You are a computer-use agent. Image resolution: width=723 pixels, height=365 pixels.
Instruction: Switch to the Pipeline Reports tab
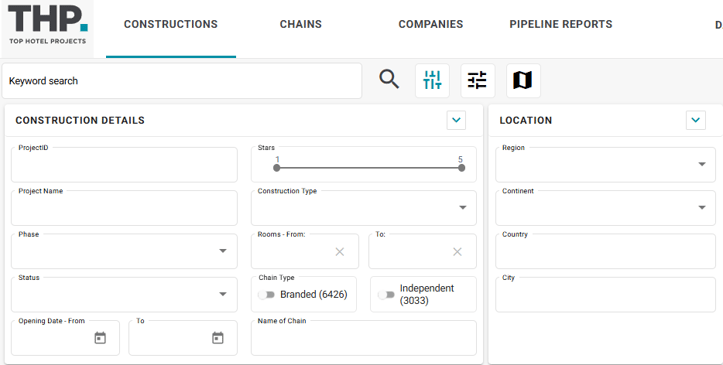click(x=561, y=24)
